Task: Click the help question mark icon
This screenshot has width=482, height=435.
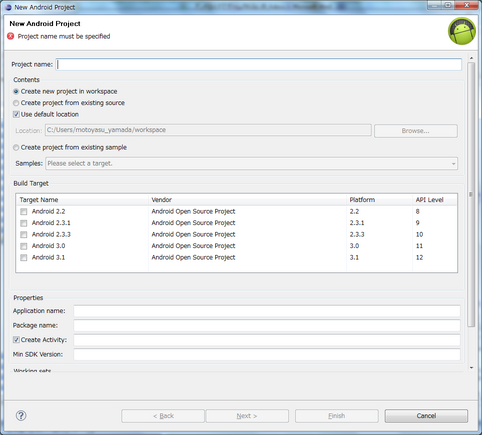Action: [21, 416]
